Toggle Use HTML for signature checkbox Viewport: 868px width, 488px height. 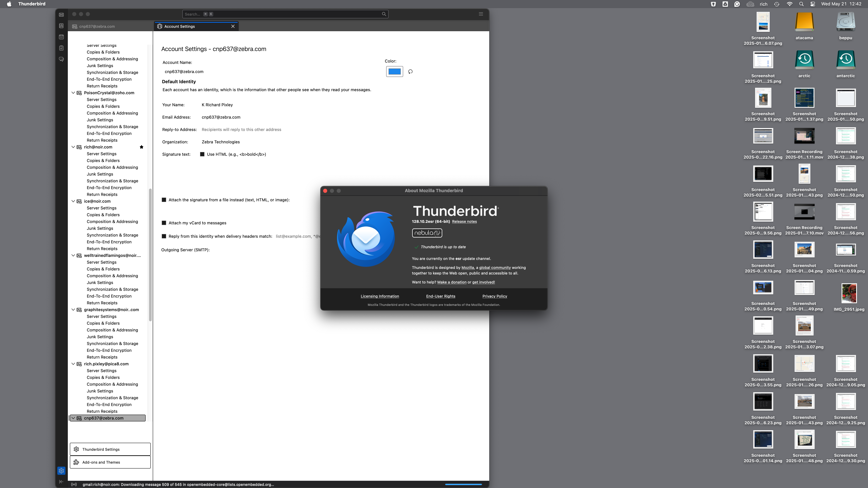(202, 154)
